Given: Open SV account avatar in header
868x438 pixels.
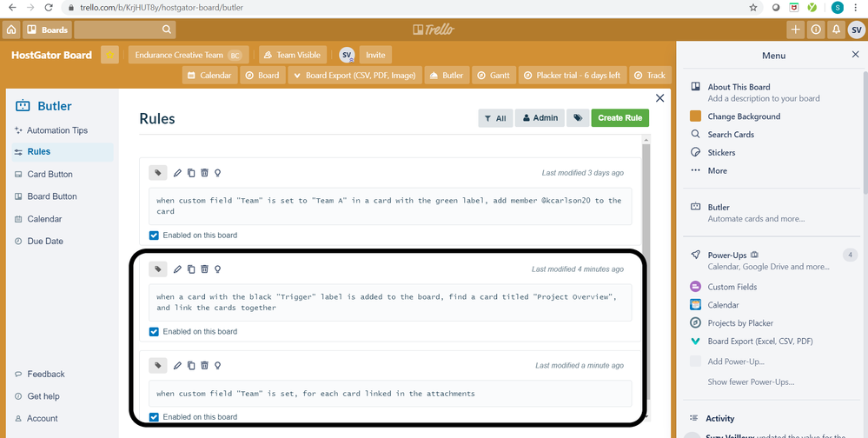Looking at the screenshot, I should click(x=857, y=30).
